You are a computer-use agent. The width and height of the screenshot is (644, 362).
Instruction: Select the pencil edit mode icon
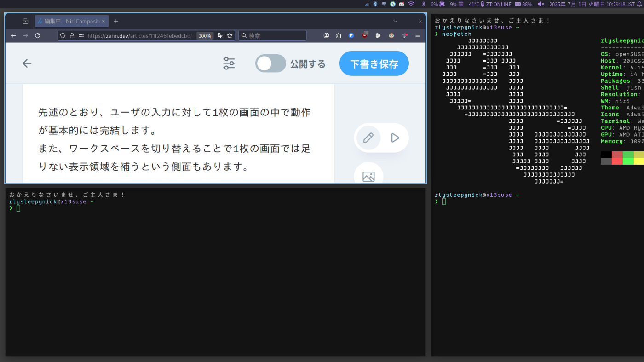coord(368,138)
